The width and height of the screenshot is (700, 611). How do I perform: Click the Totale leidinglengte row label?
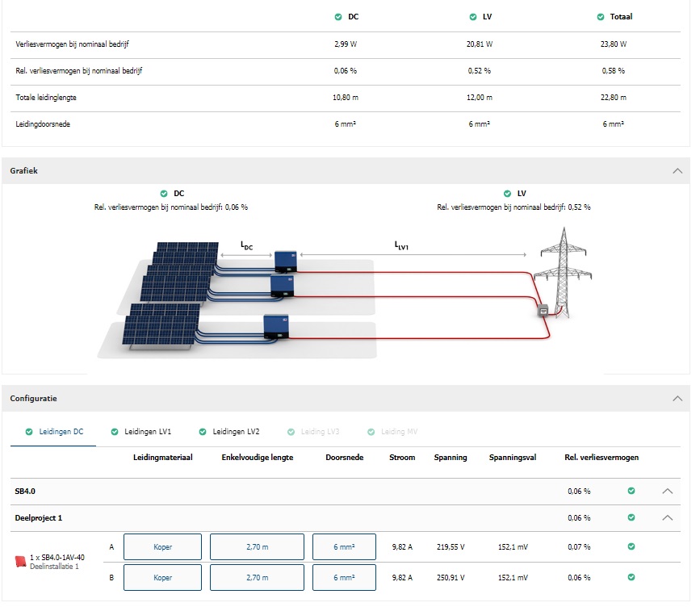[46, 98]
